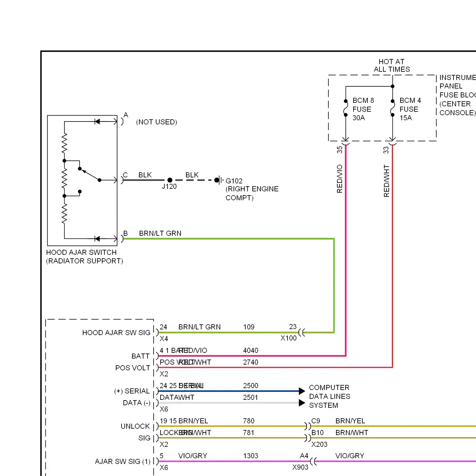This screenshot has width=476, height=476.
Task: Select connector pin B10 label
Action: point(317,433)
